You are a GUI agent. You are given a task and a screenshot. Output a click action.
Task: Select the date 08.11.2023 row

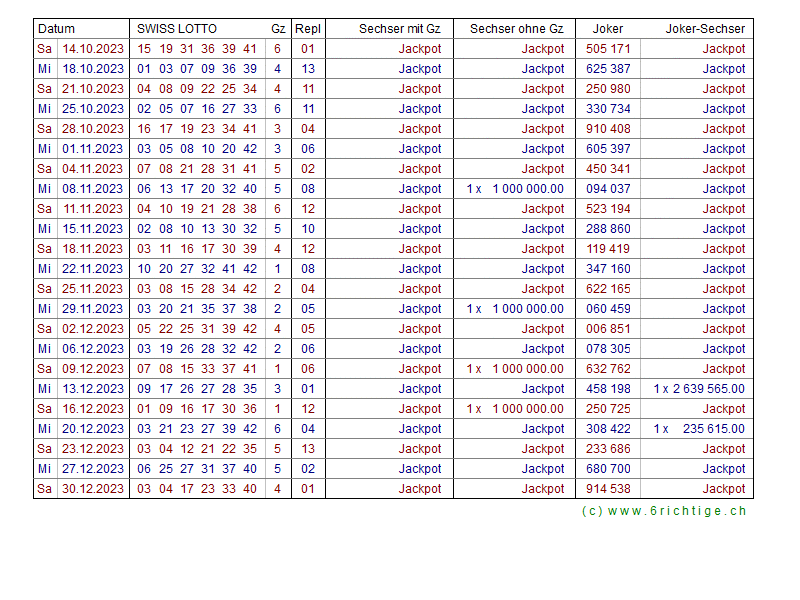click(93, 189)
